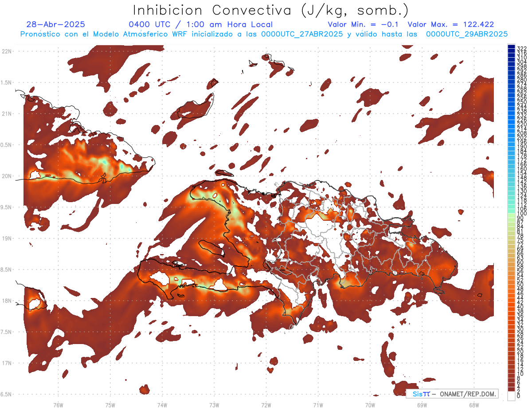Click the title 'Inhibicion Convectiva (J/kg, somb.)'
Screen dimensions: 532x411
click(x=271, y=10)
